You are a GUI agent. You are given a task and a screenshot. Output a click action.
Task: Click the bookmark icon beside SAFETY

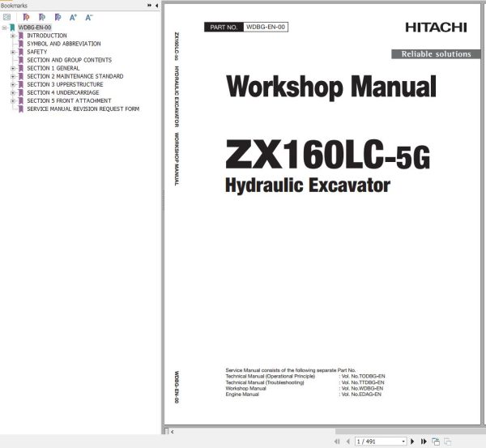[21, 52]
